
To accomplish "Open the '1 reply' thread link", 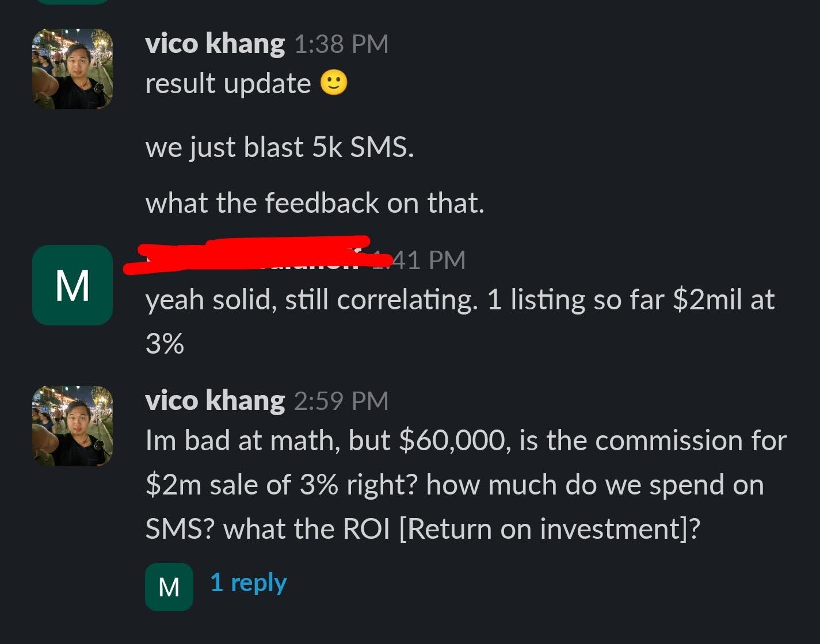I will (x=249, y=583).
